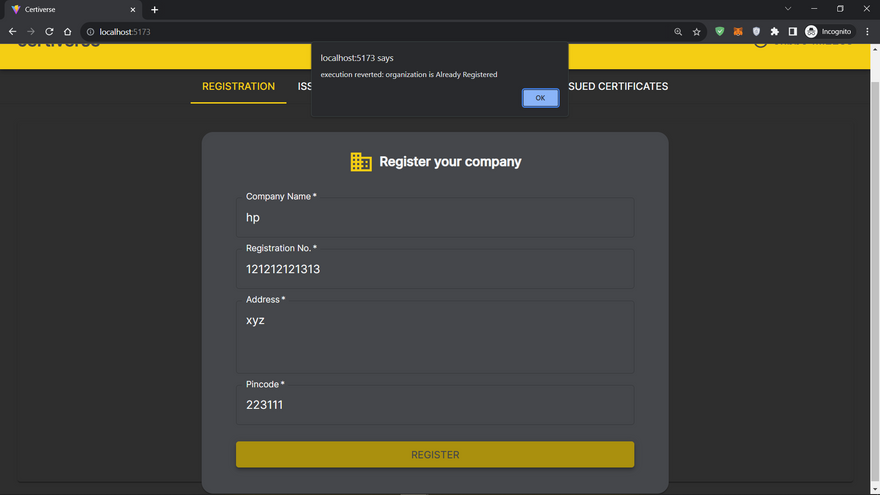Click the grey shield extension icon
Screen dimensions: 880x495
(x=756, y=32)
